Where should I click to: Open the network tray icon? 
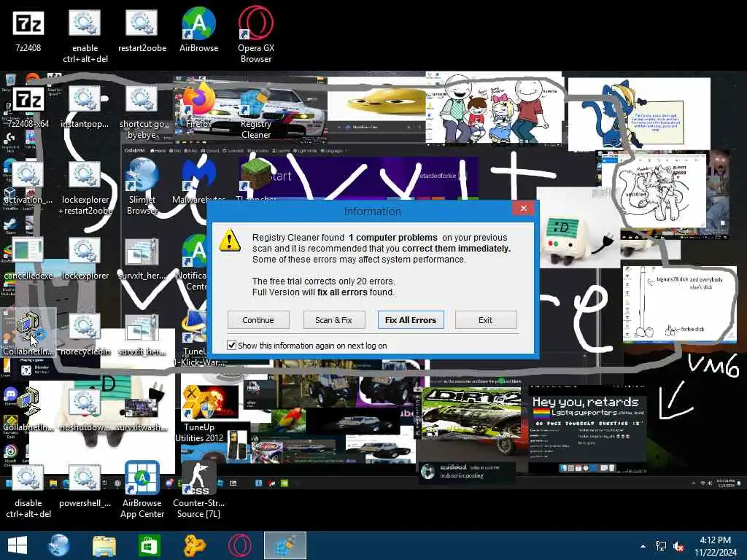[x=661, y=546]
